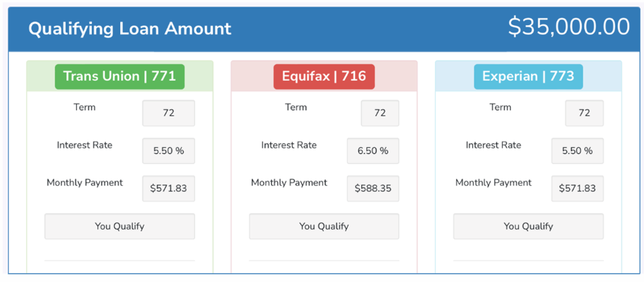Select the Equifax 6.50 % Interest Rate field

point(373,151)
